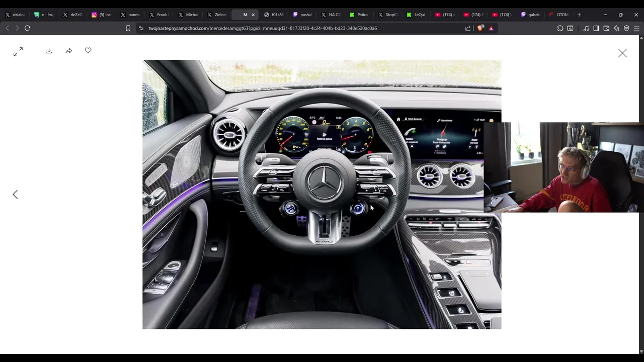
Task: Close the photo gallery viewer
Action: 622,53
